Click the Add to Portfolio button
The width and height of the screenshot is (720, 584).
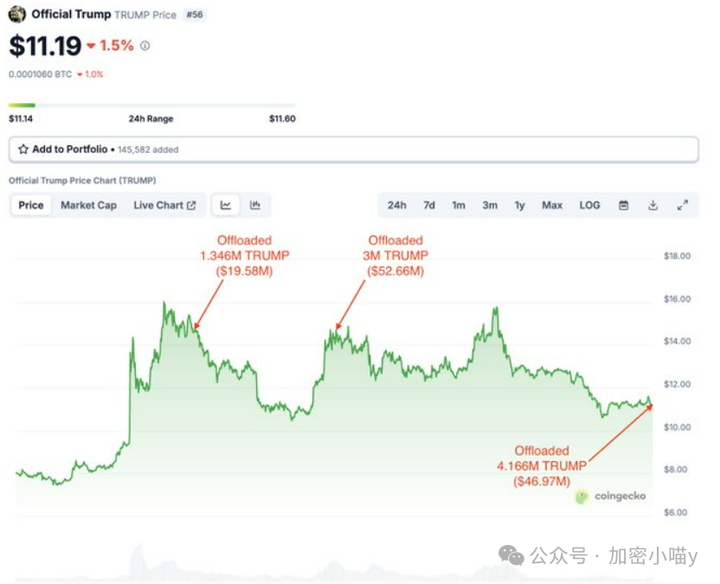[69, 149]
